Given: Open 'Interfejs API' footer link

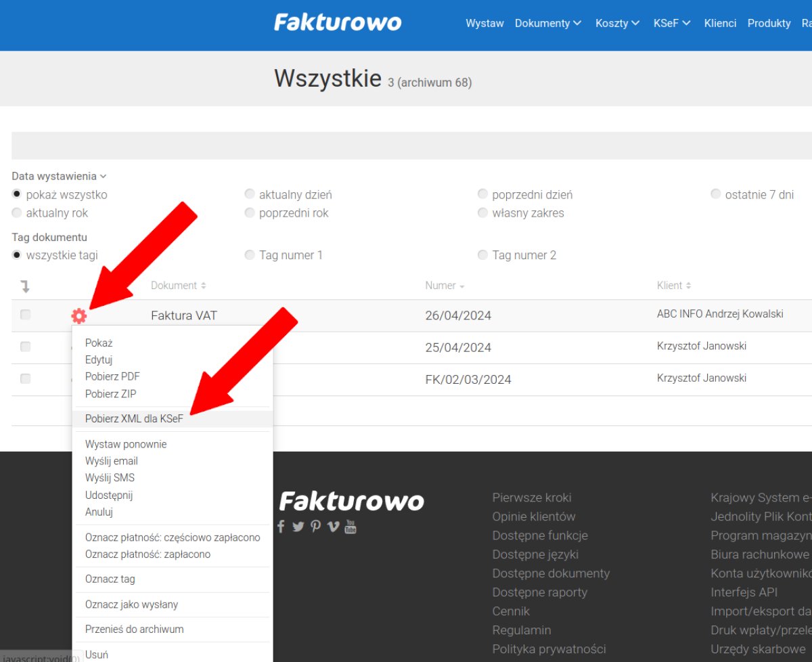Looking at the screenshot, I should pos(744,592).
